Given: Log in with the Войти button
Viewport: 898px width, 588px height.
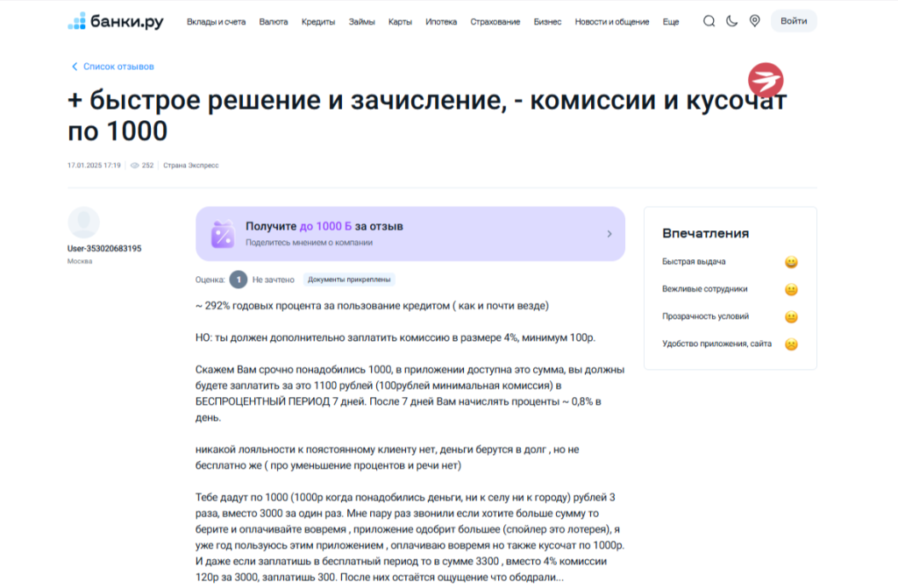Looking at the screenshot, I should pos(794,21).
